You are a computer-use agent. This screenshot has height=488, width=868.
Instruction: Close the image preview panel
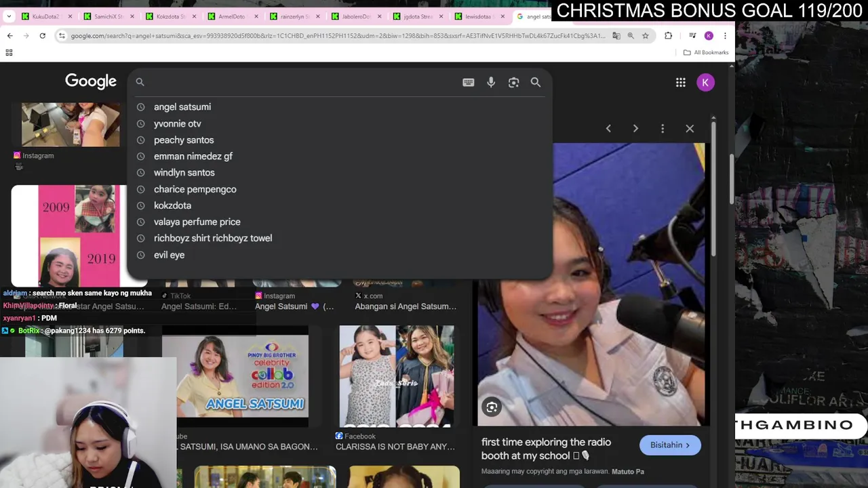(690, 128)
